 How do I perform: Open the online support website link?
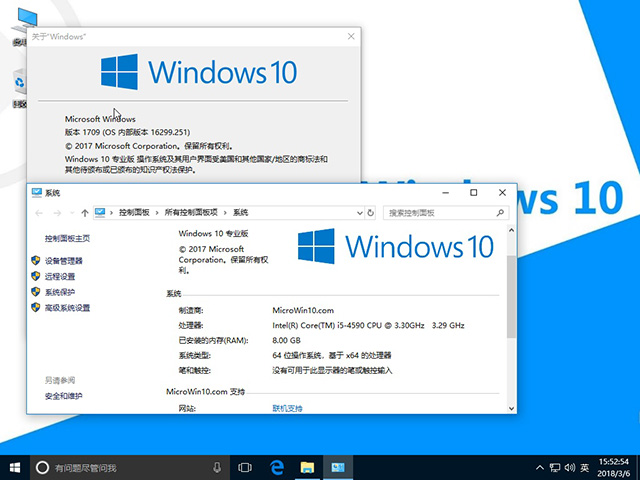point(287,408)
